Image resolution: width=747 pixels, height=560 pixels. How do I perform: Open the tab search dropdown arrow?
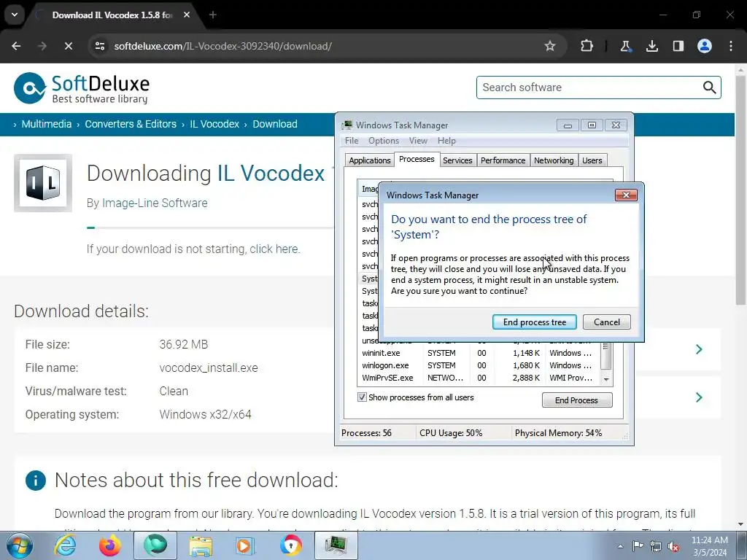tap(15, 15)
